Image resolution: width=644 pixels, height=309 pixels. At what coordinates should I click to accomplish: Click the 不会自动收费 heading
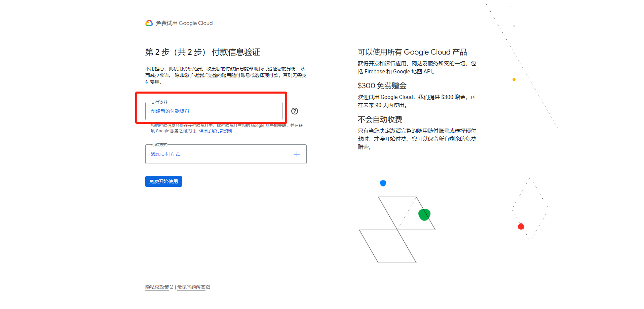[380, 119]
